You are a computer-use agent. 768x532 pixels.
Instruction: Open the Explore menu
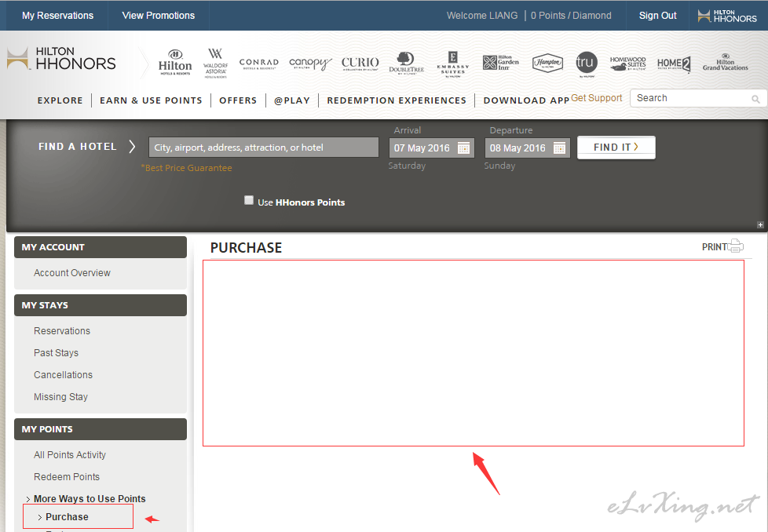coord(60,100)
